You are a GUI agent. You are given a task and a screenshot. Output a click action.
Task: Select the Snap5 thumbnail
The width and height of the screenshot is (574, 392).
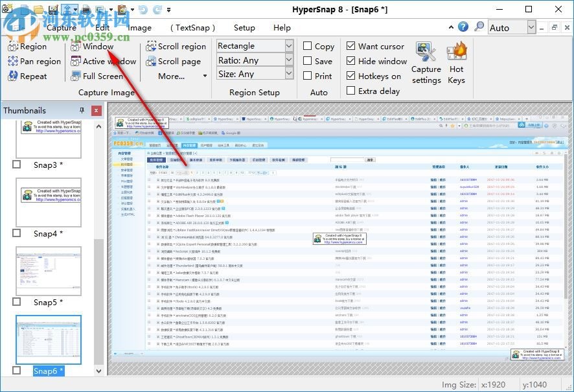[x=48, y=271]
